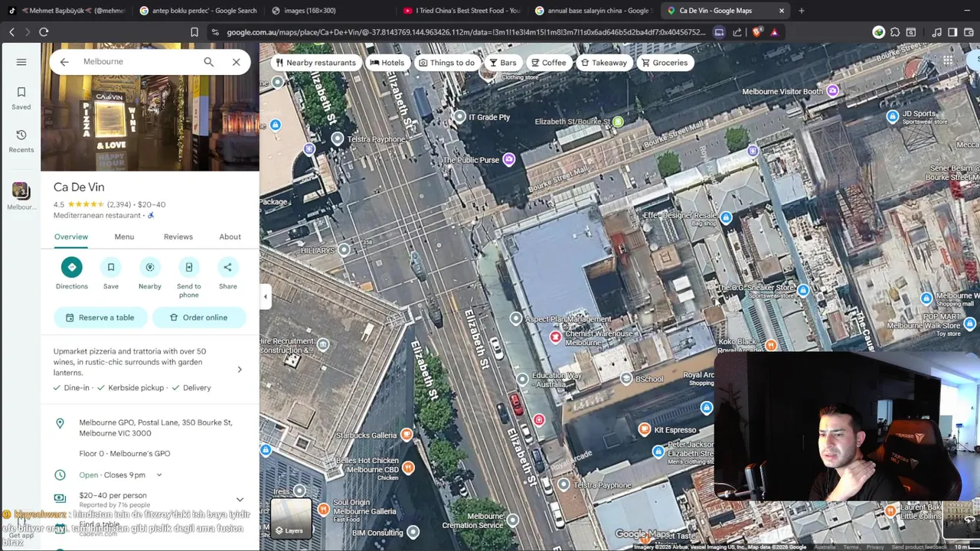Image resolution: width=980 pixels, height=551 pixels.
Task: Select the Things to do chip
Action: pos(446,63)
